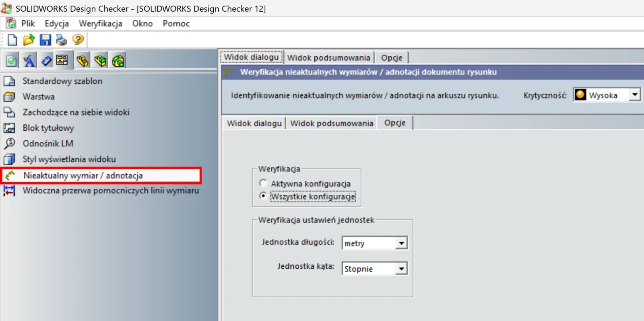Click the Odnośnik LM balloon icon

9,144
